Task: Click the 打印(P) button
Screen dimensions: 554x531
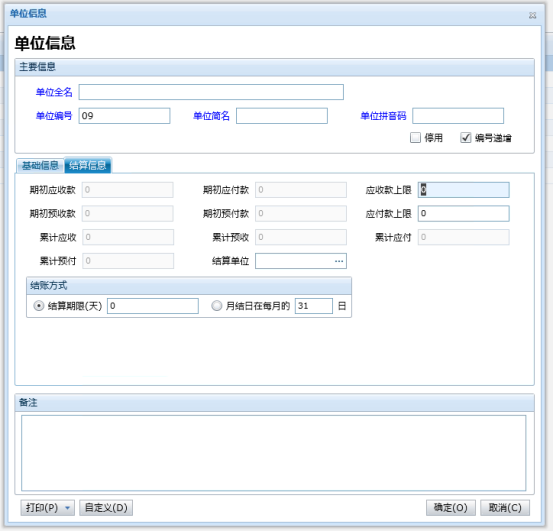Action: [42, 508]
